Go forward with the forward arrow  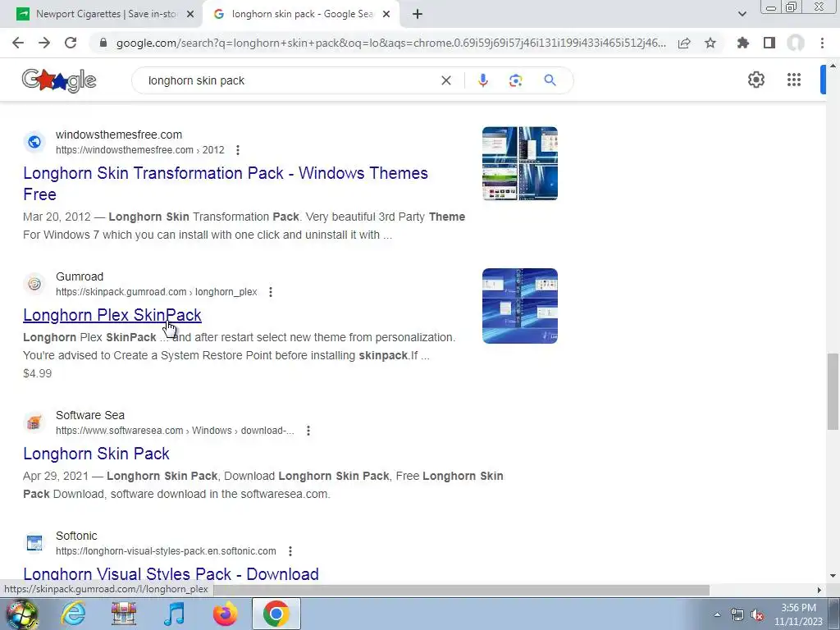coord(44,43)
